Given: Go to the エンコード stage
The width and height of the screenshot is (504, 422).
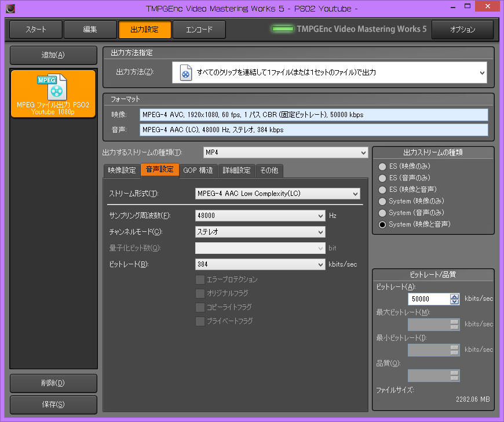Looking at the screenshot, I should (199, 30).
